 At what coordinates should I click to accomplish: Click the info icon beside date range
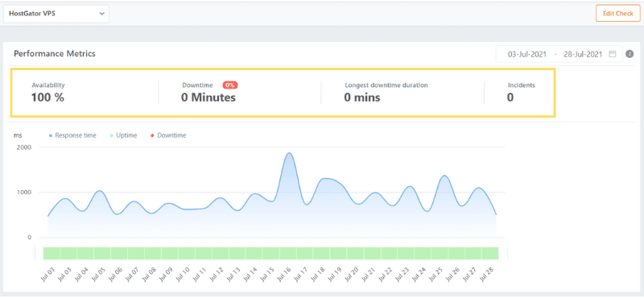pyautogui.click(x=630, y=54)
